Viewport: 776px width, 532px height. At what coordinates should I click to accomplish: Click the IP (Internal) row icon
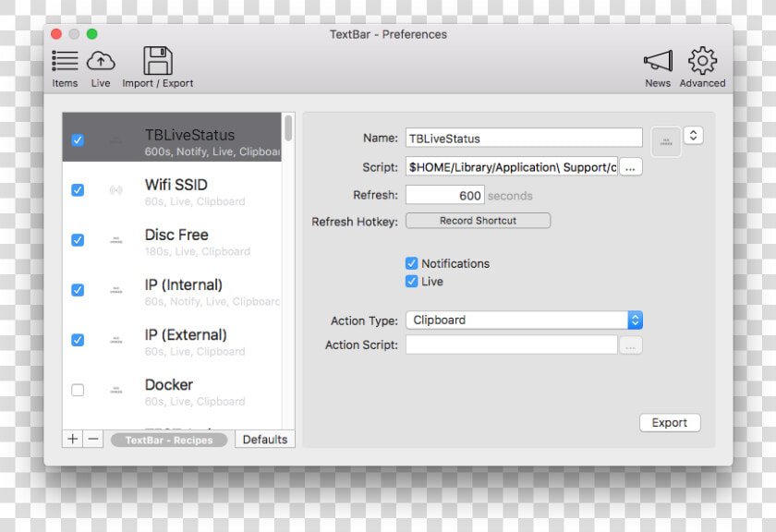point(115,291)
